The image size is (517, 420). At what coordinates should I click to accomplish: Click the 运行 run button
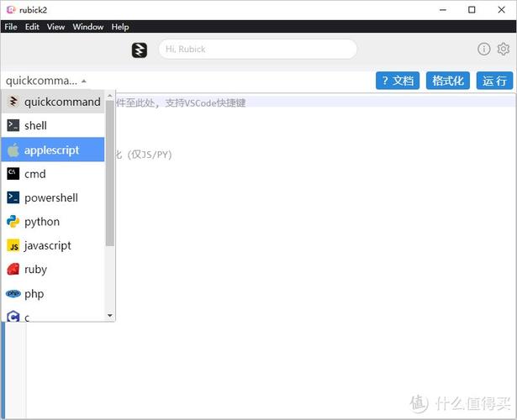click(x=494, y=81)
